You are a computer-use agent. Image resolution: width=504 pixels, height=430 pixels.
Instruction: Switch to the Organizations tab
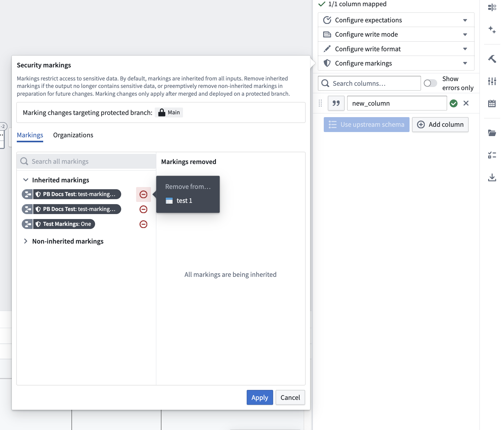[x=73, y=135]
